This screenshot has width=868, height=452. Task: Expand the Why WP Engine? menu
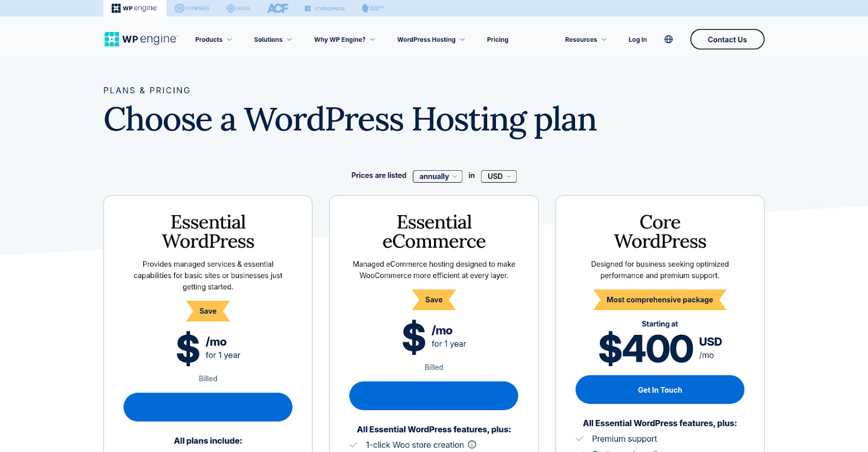tap(344, 40)
